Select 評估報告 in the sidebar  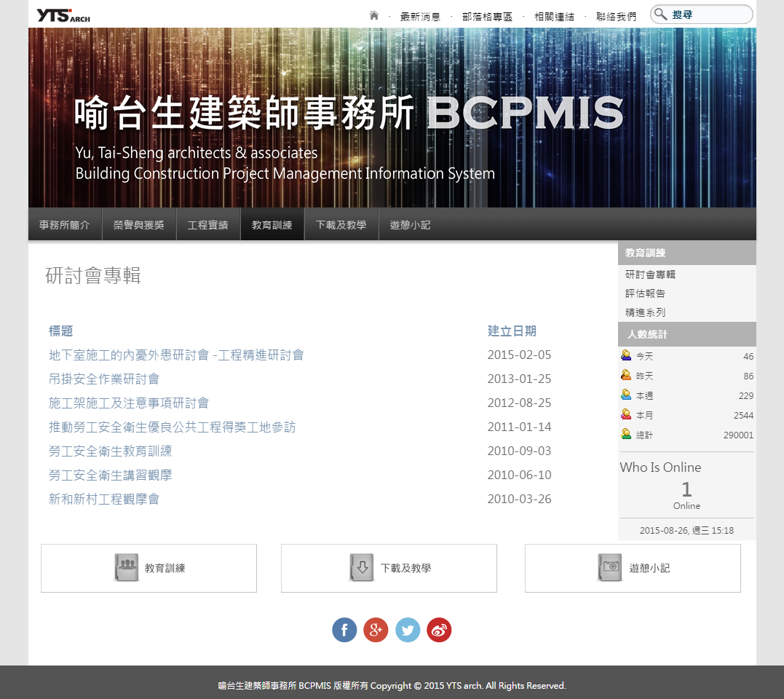click(x=645, y=293)
